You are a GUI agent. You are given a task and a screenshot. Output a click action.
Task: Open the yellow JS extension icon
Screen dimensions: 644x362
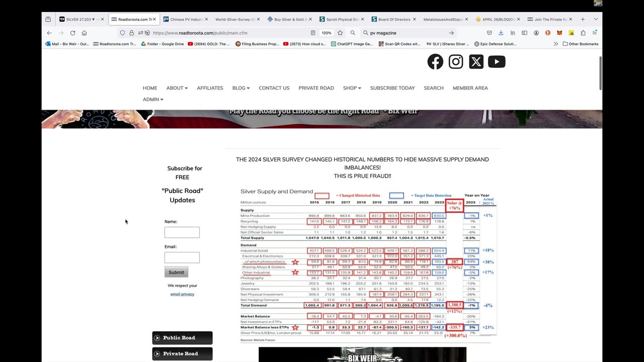(x=571, y=33)
